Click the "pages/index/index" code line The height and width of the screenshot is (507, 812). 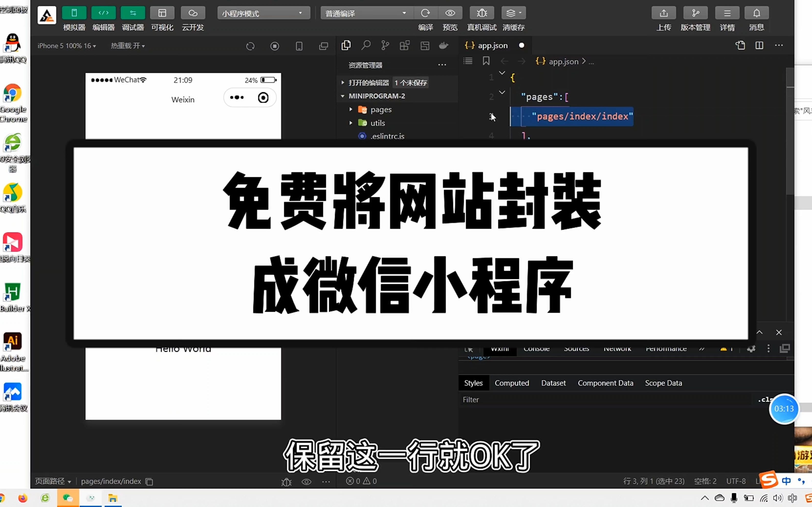pos(582,116)
